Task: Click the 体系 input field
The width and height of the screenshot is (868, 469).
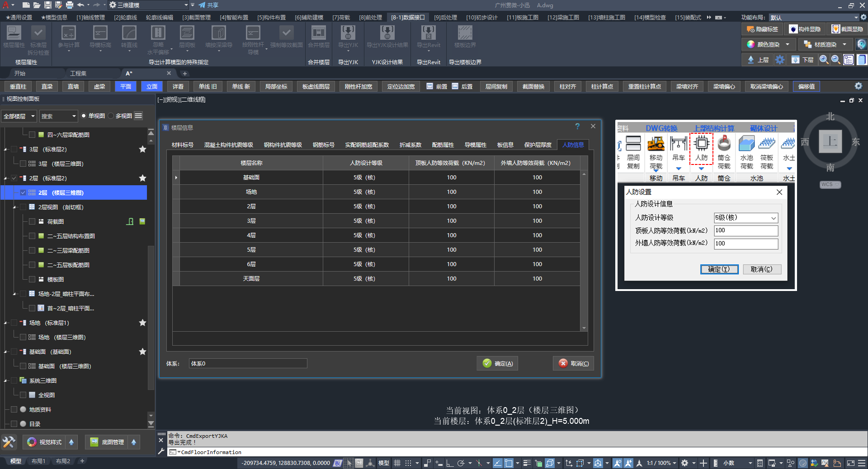Action: click(248, 363)
